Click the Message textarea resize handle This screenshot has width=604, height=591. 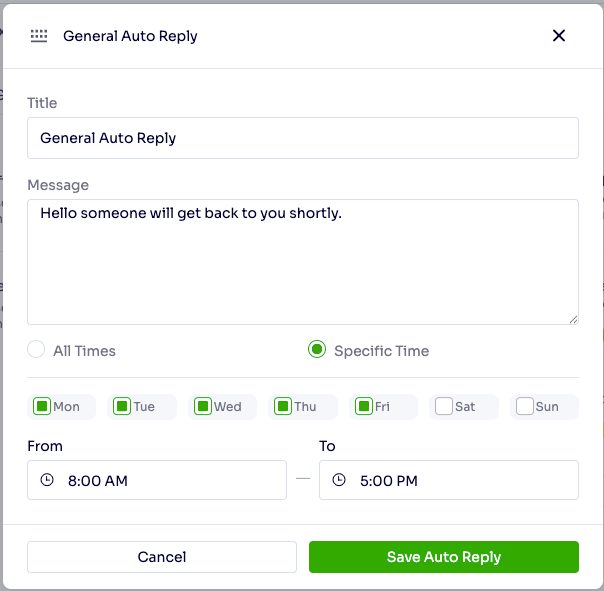coord(573,319)
